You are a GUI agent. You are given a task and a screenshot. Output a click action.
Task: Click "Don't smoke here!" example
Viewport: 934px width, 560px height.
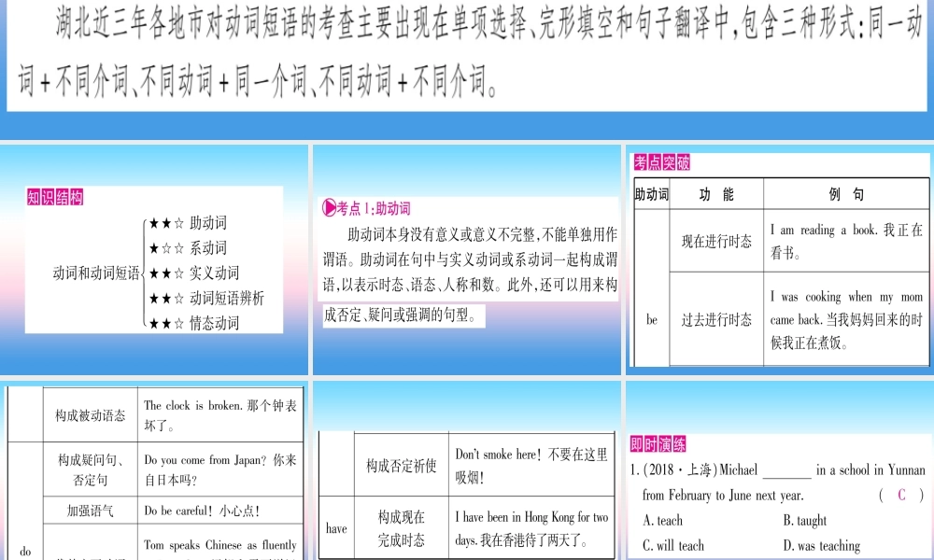point(531,465)
